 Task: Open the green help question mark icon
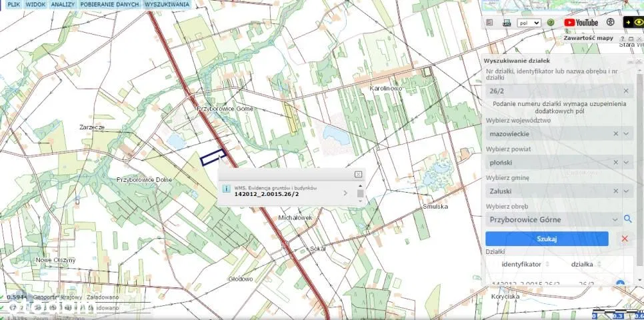click(x=551, y=22)
